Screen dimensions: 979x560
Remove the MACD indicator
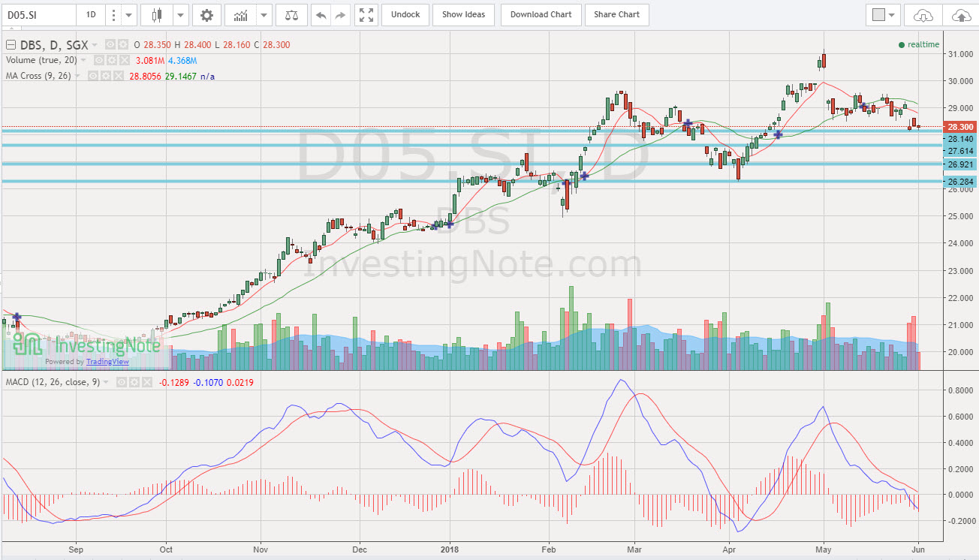click(146, 382)
